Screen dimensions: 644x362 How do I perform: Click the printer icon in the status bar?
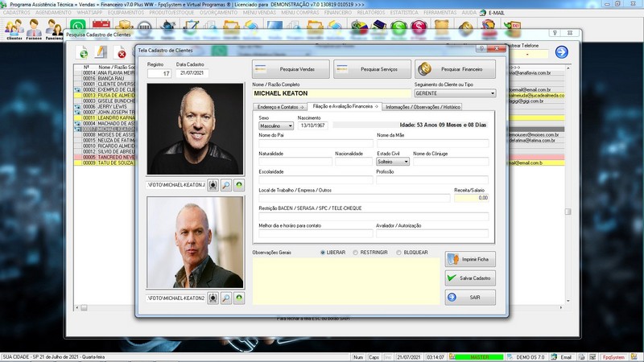pyautogui.click(x=581, y=357)
